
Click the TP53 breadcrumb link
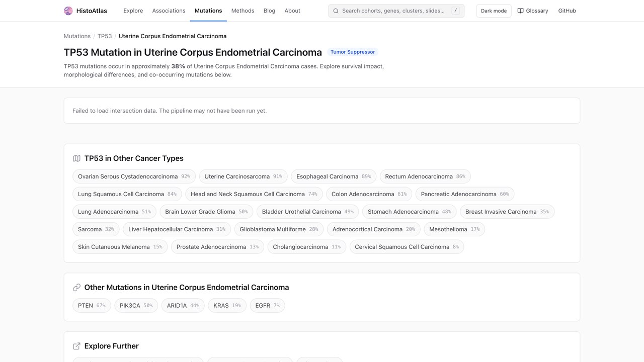[x=105, y=36]
